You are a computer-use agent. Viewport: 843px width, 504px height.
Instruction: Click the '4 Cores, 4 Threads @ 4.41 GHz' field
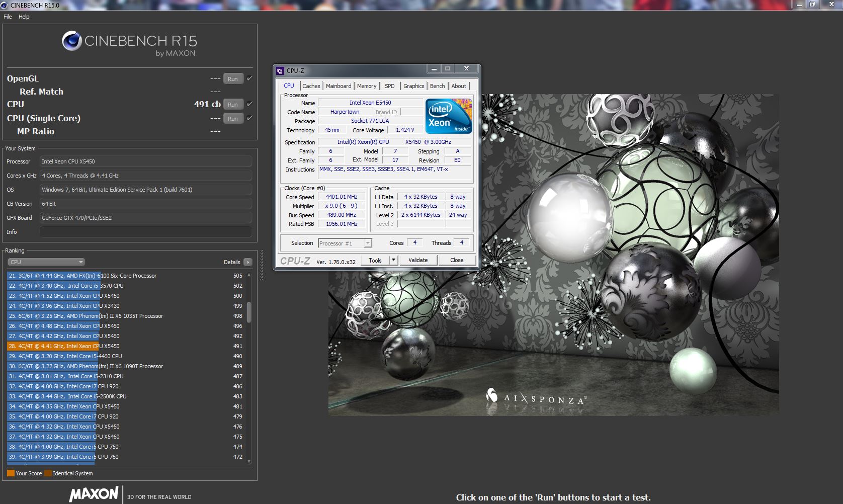tap(145, 176)
